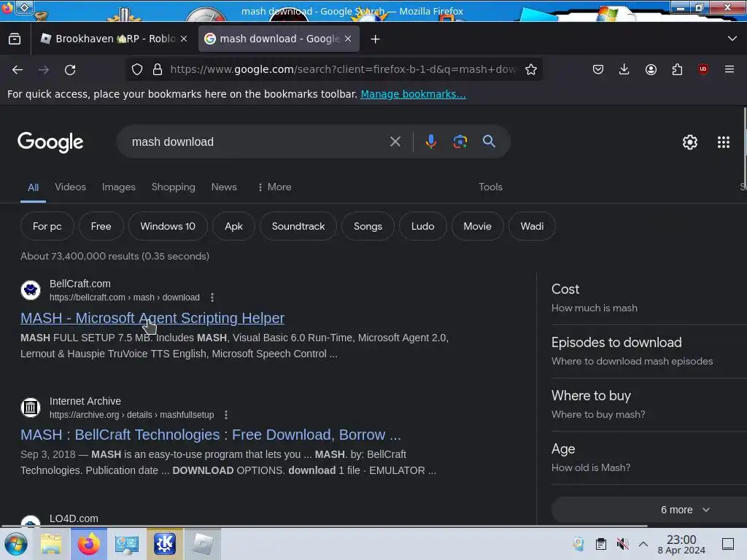Switch to the Images results tab

119,187
